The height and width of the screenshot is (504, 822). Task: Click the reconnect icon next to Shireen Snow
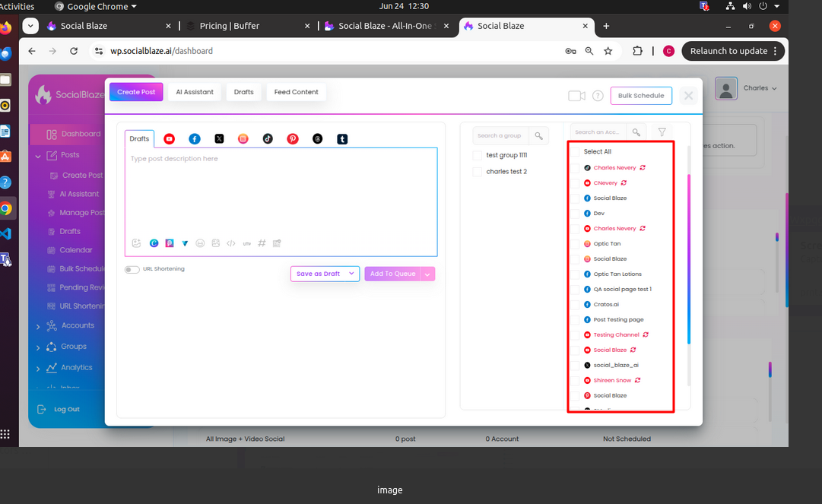(637, 380)
